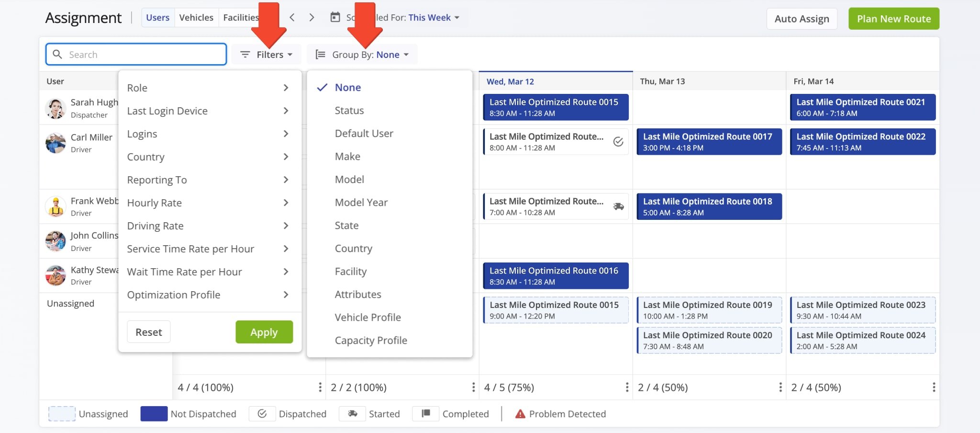Click the Problem Detected warning icon

(520, 413)
